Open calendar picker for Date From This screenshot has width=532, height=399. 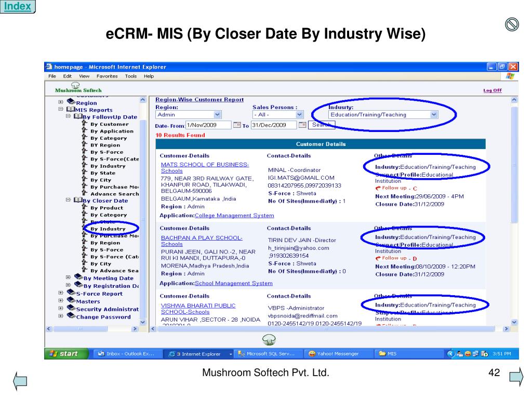point(237,125)
